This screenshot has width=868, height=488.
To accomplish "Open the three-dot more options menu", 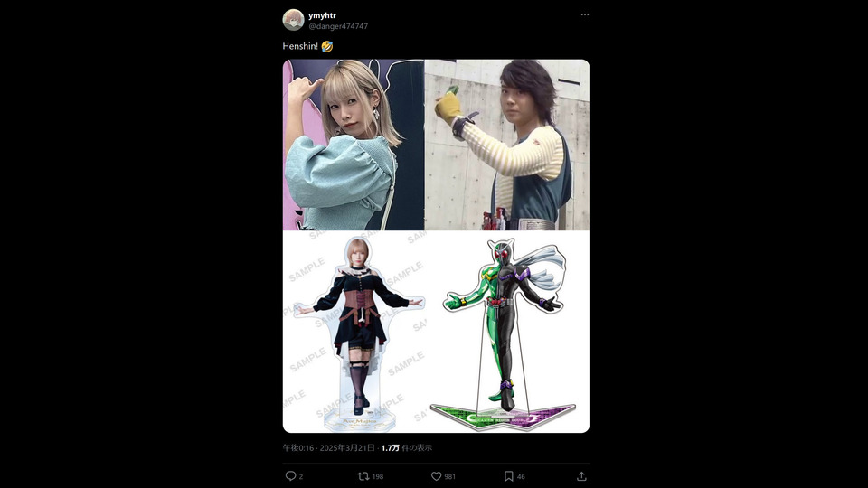I will pyautogui.click(x=585, y=15).
